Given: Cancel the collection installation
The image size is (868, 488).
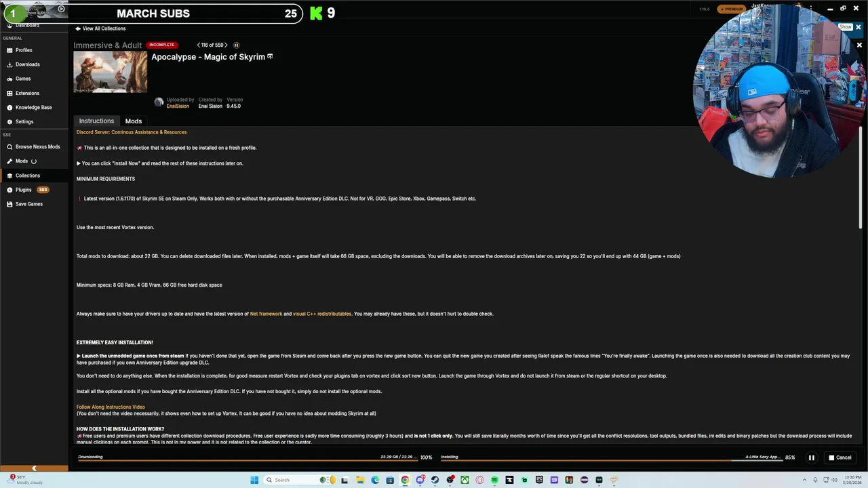Looking at the screenshot, I should [840, 457].
